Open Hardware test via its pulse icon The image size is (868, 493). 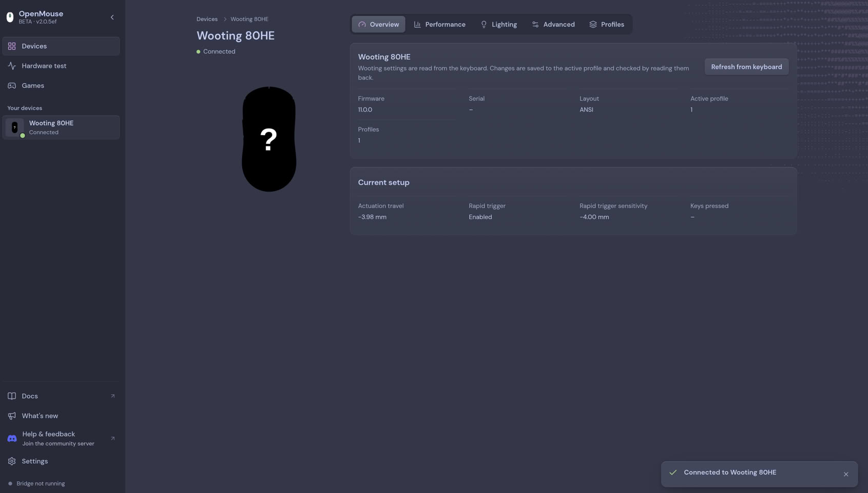[12, 66]
